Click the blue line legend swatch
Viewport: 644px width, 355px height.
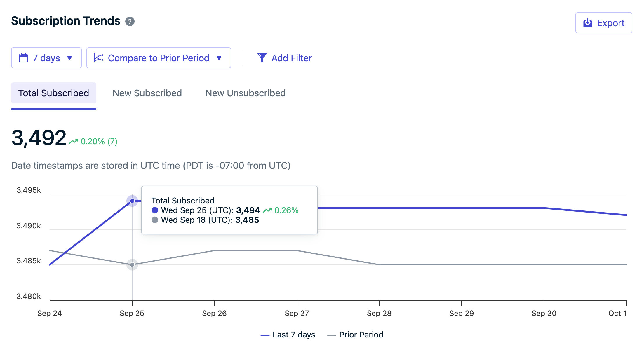click(265, 335)
